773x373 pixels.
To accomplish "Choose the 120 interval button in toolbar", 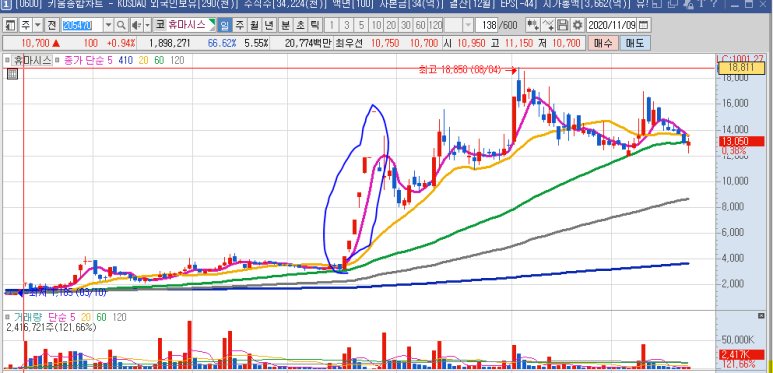I will tap(436, 25).
